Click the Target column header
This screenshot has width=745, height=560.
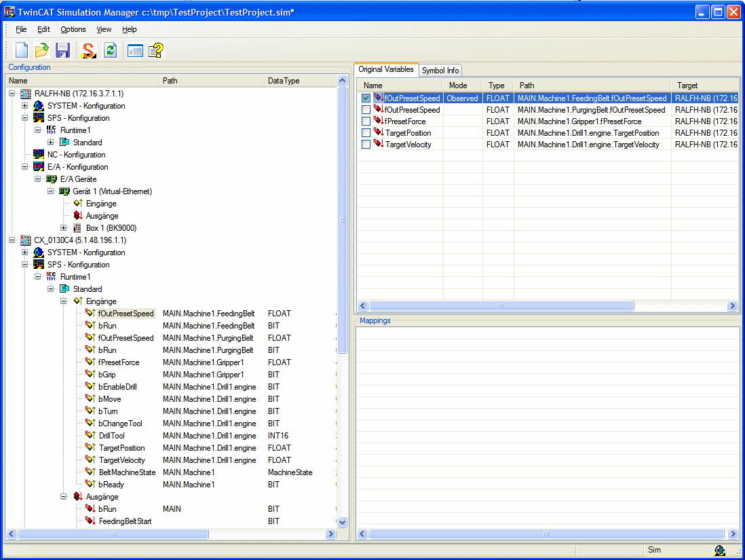pyautogui.click(x=704, y=86)
